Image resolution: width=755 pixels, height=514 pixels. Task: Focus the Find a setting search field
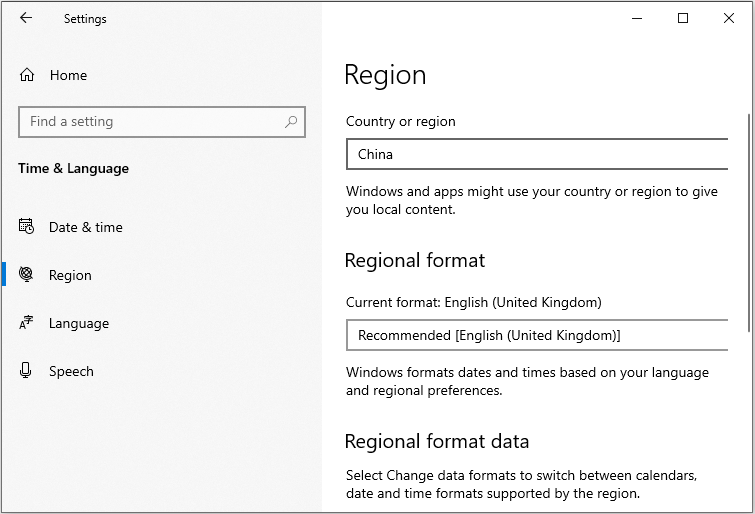click(x=150, y=122)
